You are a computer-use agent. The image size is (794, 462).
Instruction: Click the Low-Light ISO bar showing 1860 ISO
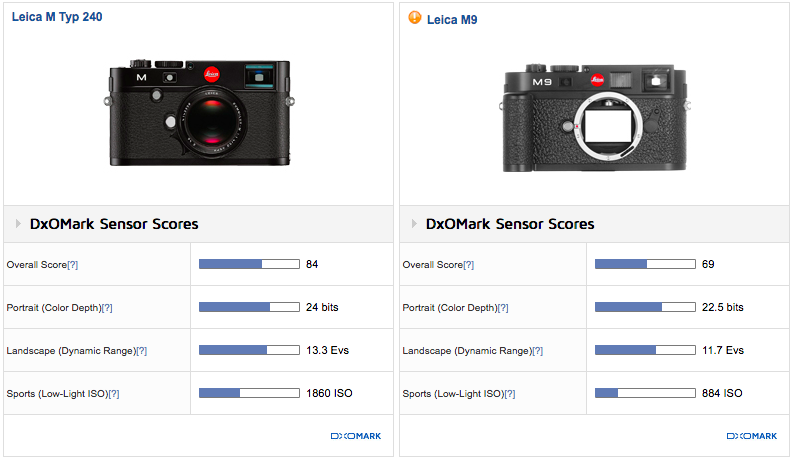(249, 393)
